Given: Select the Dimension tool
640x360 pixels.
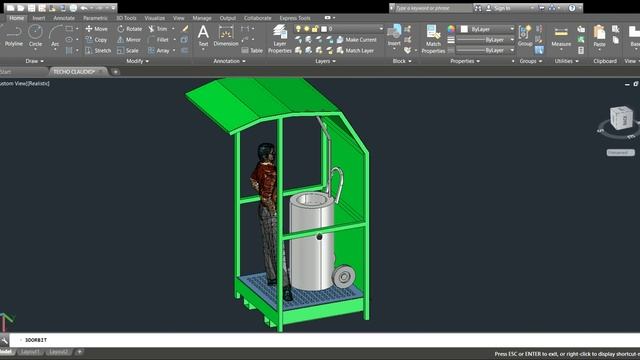Looking at the screenshot, I should pos(226,36).
